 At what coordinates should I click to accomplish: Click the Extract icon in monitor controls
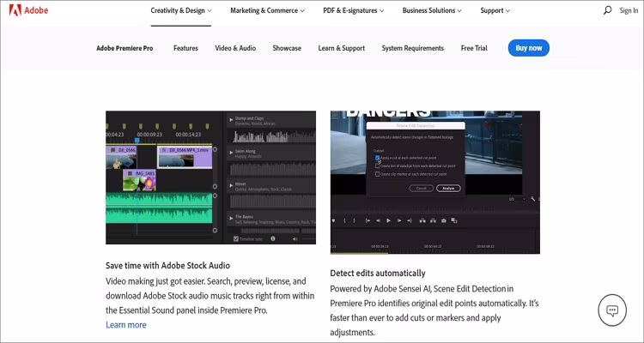click(x=433, y=220)
